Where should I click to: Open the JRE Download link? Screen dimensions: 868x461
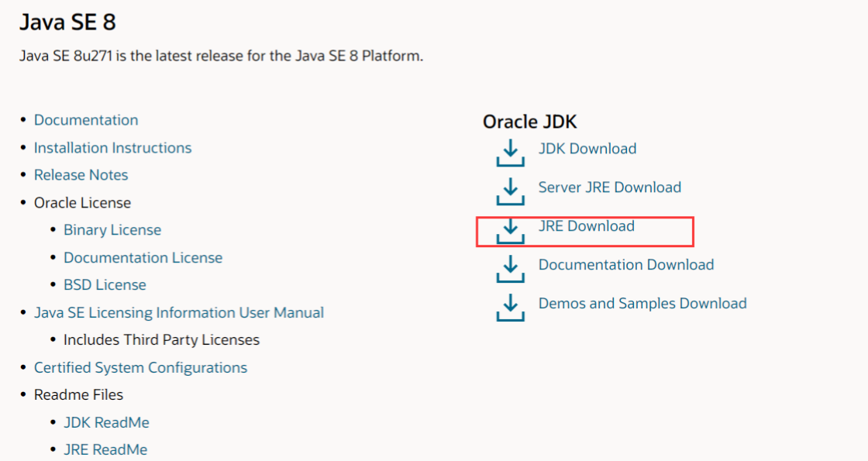click(587, 226)
